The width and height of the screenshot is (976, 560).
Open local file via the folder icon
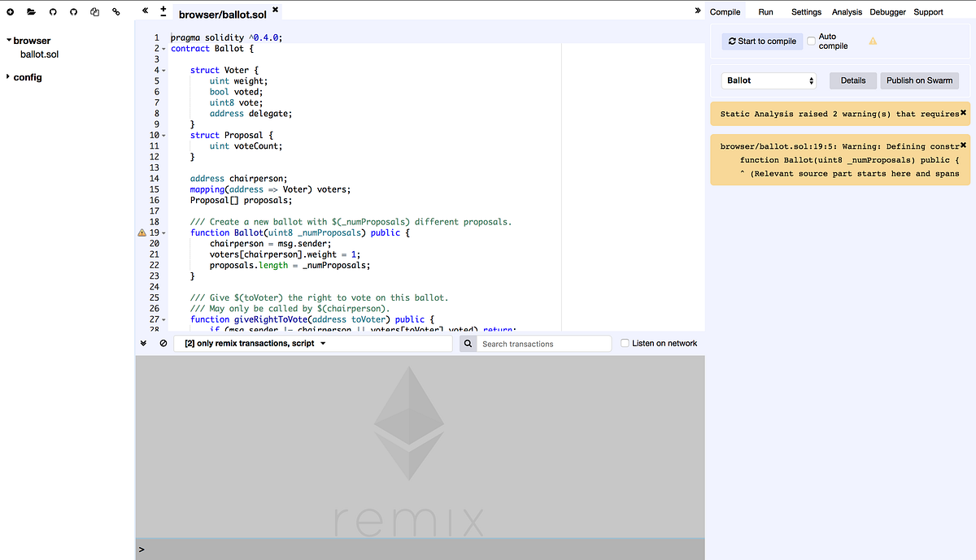(31, 12)
